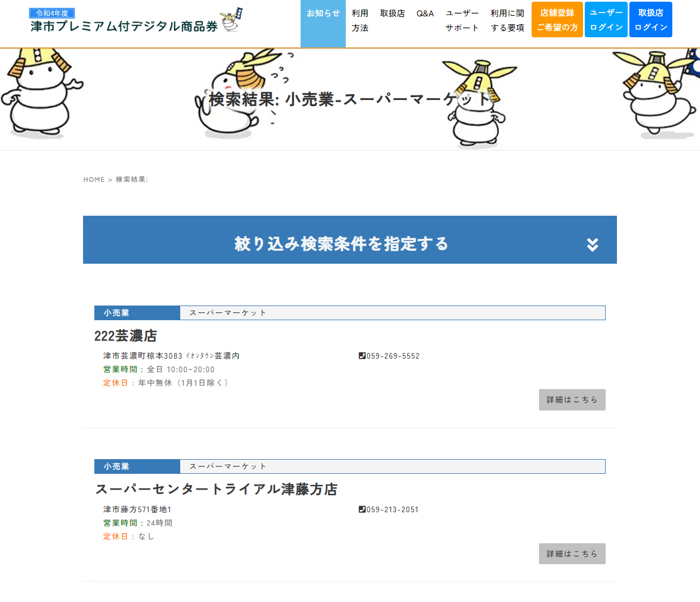This screenshot has height=602, width=700.
Task: Click the 年中無休（1月1日除く） holiday text
Action: click(x=183, y=383)
